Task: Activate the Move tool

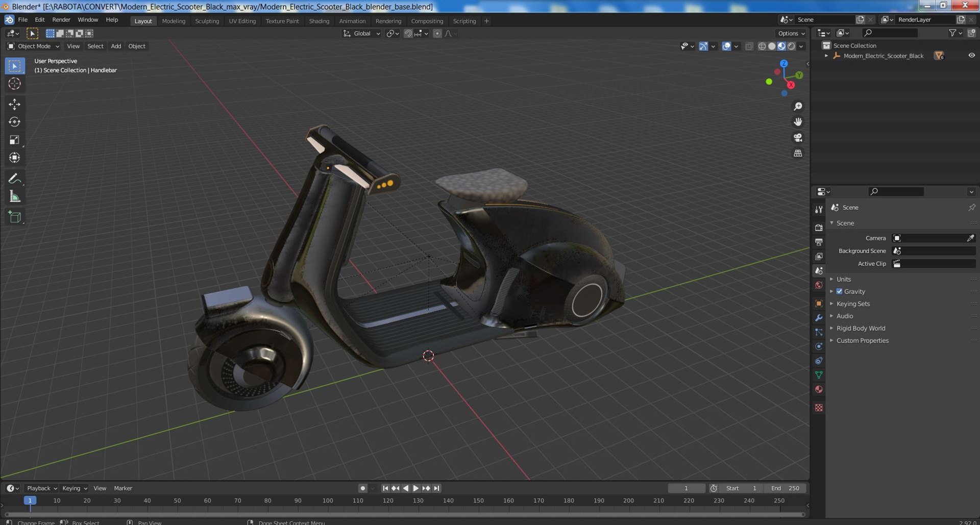Action: (x=14, y=104)
